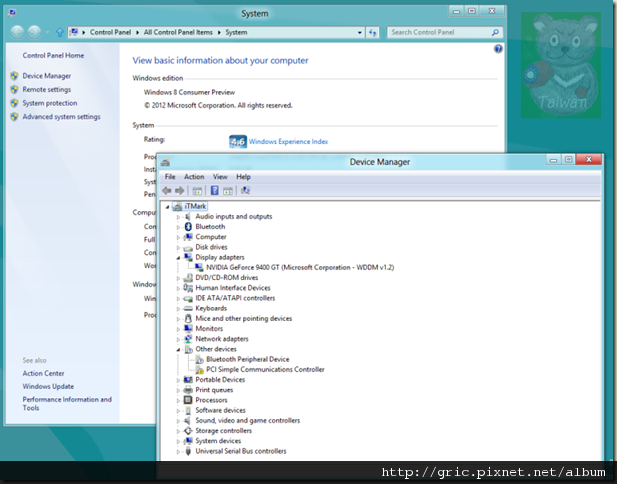Open the Help menu in Device Manager
This screenshot has width=617, height=484.
(x=243, y=177)
